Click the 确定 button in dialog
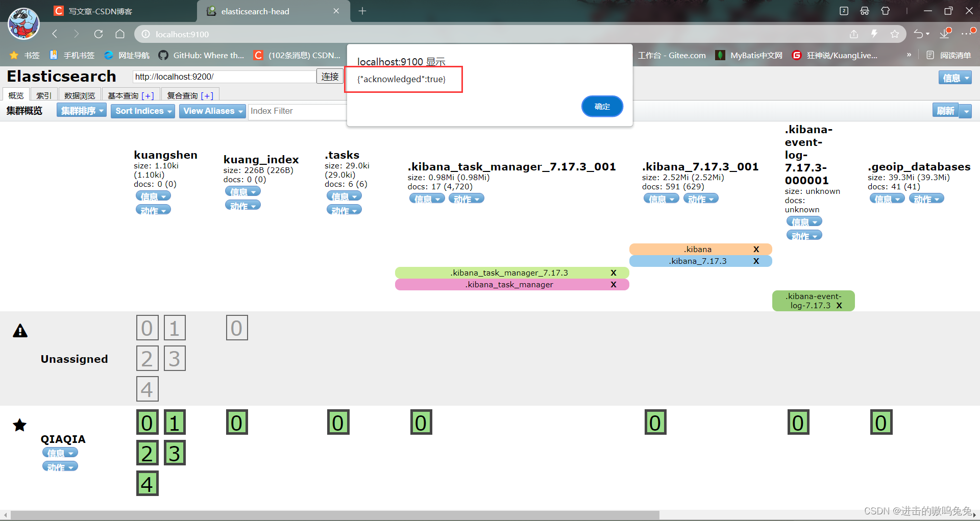The height and width of the screenshot is (521, 980). tap(602, 107)
